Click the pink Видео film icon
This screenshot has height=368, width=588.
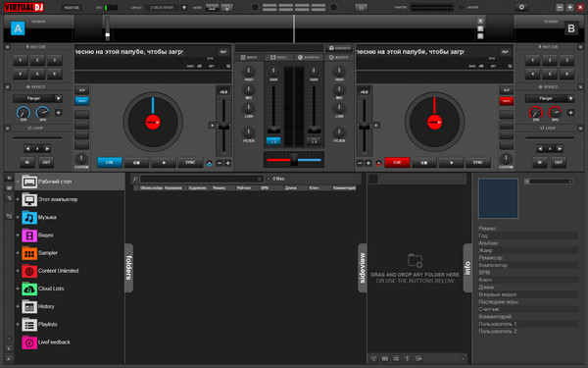(29, 236)
